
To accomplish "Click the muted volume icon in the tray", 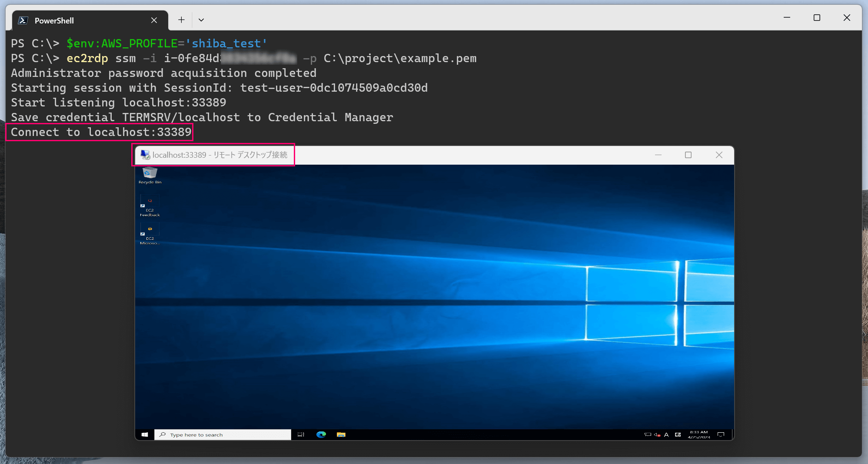I will [x=657, y=434].
